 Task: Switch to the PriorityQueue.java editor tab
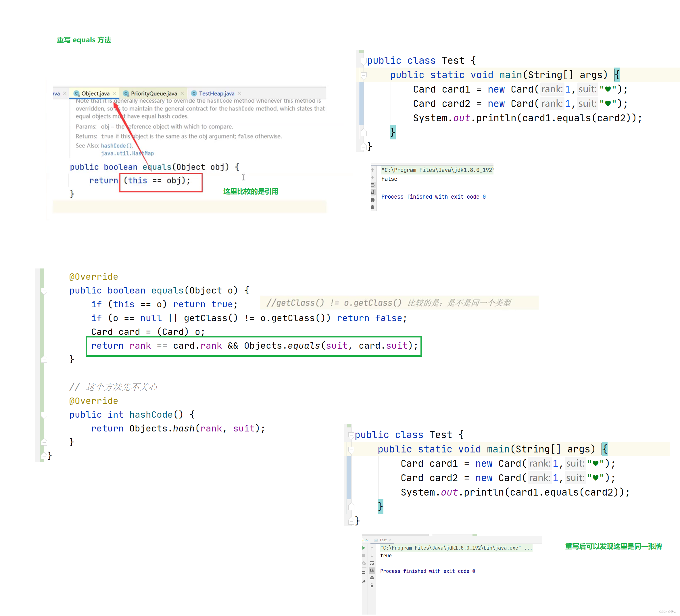tap(153, 93)
